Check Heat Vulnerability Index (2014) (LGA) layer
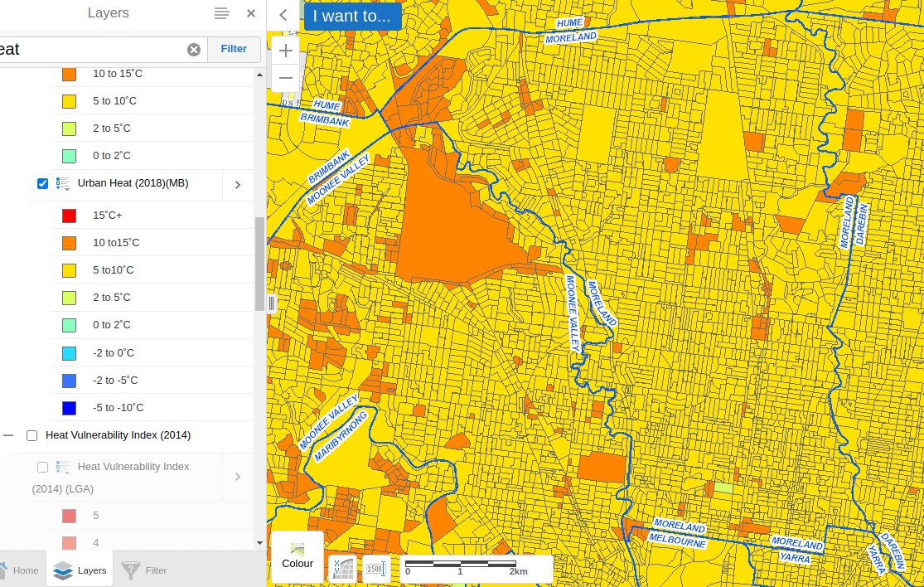 pos(42,467)
